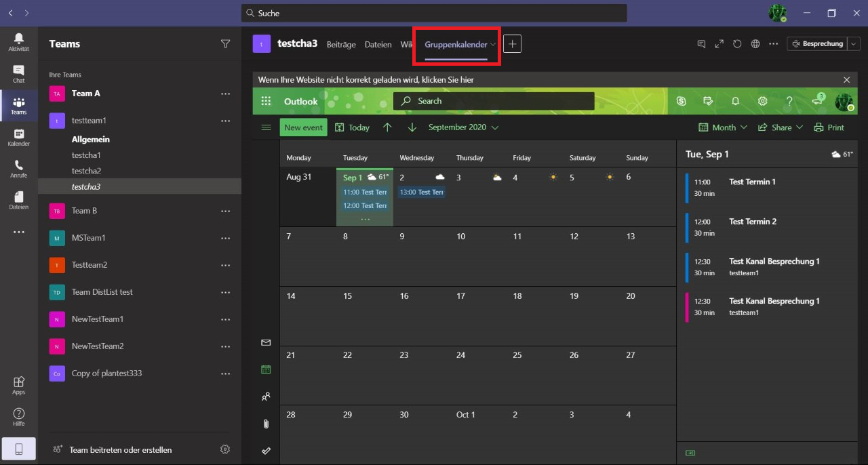
Task: Show more apps via the rail ellipsis
Action: pos(18,232)
